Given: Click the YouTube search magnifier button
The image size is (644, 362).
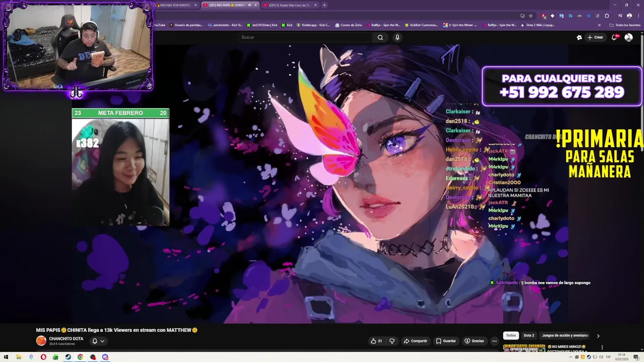Looking at the screenshot, I should click(x=380, y=37).
